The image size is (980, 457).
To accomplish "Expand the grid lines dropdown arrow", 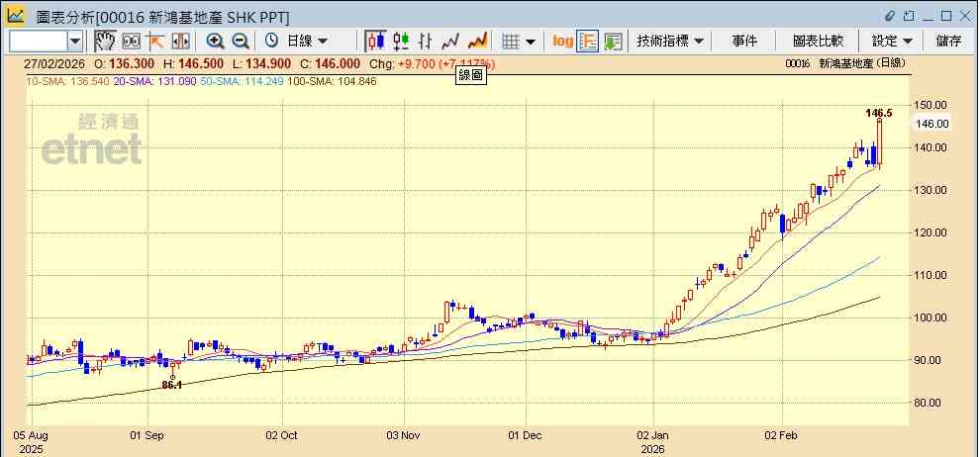I will (x=531, y=42).
